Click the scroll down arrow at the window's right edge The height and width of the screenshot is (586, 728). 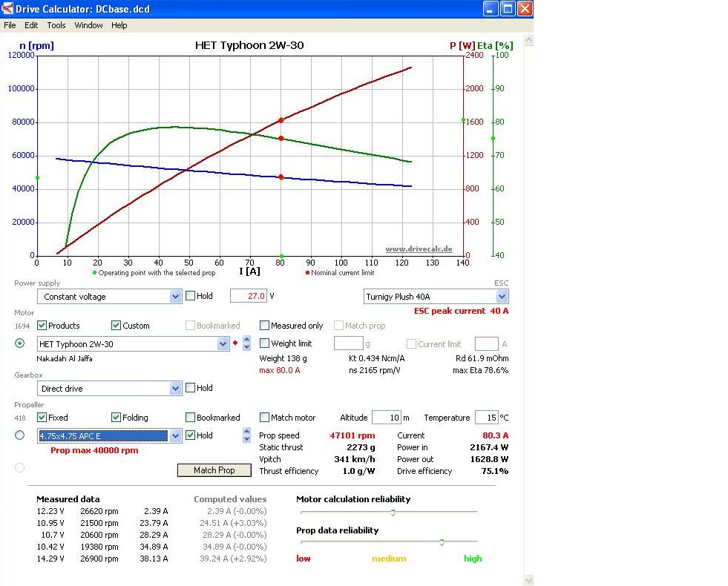[528, 579]
